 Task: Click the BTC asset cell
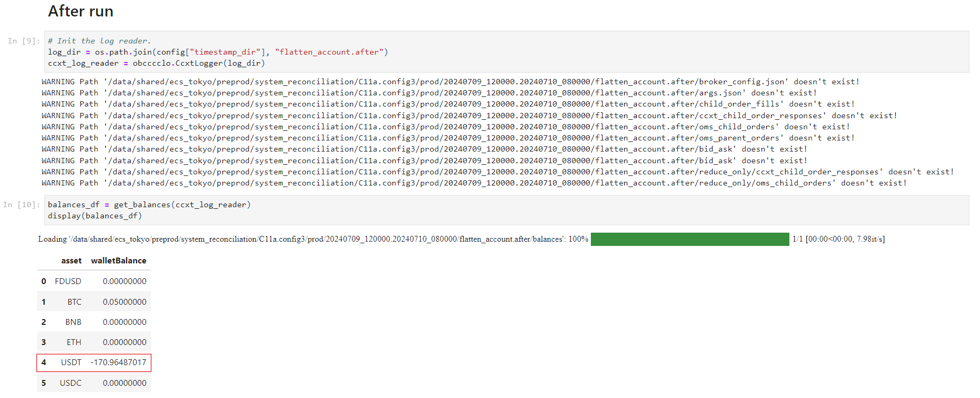[x=75, y=302]
